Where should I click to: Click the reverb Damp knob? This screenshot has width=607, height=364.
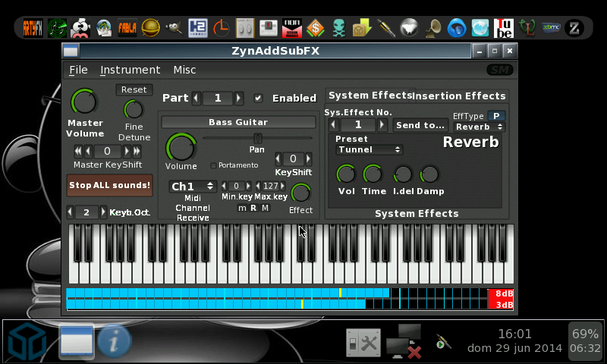point(429,174)
